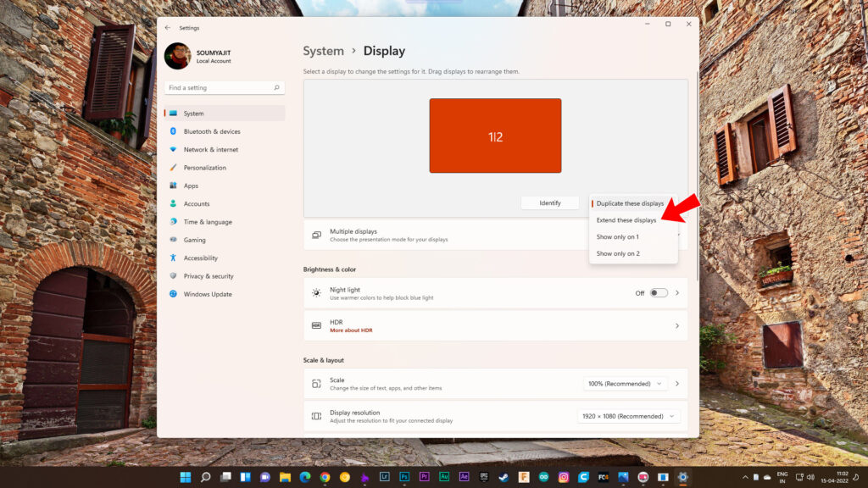Open Steam from the taskbar
This screenshot has height=488, width=868.
coord(504,477)
